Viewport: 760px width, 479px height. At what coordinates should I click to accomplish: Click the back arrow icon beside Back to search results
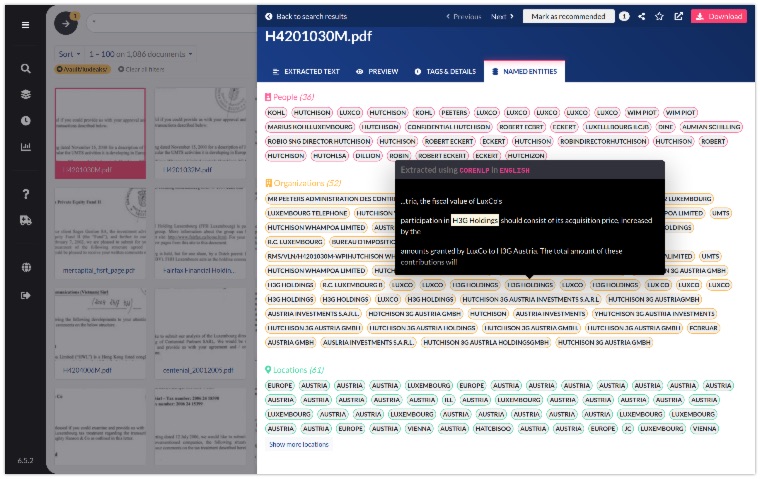[269, 16]
